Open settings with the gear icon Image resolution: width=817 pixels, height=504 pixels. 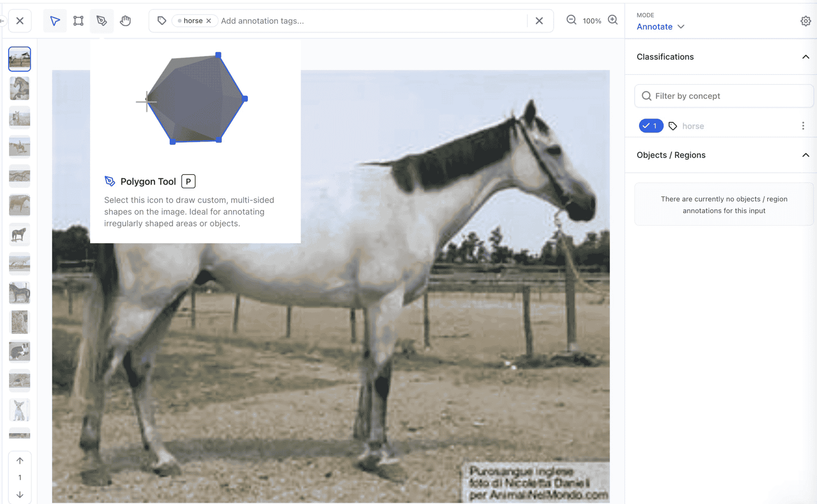pos(806,21)
